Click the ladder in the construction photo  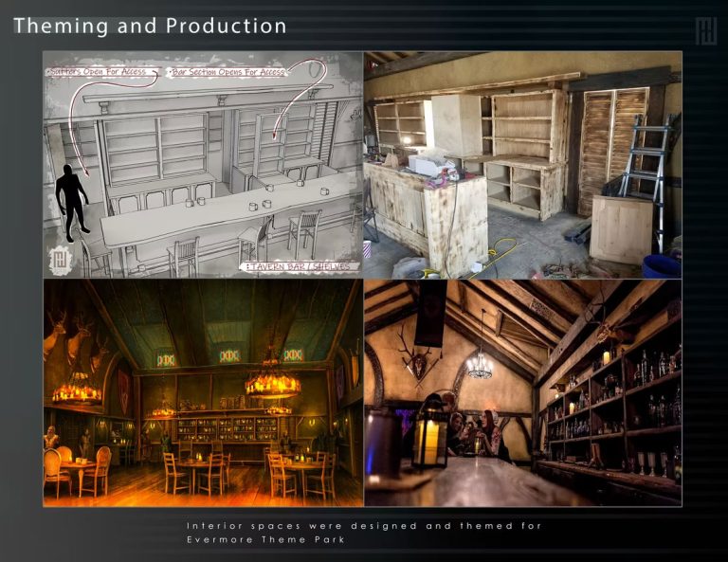tap(646, 169)
